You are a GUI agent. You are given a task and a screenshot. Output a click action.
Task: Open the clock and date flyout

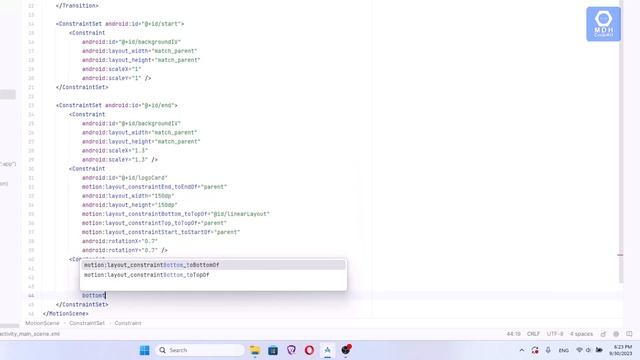pos(620,350)
